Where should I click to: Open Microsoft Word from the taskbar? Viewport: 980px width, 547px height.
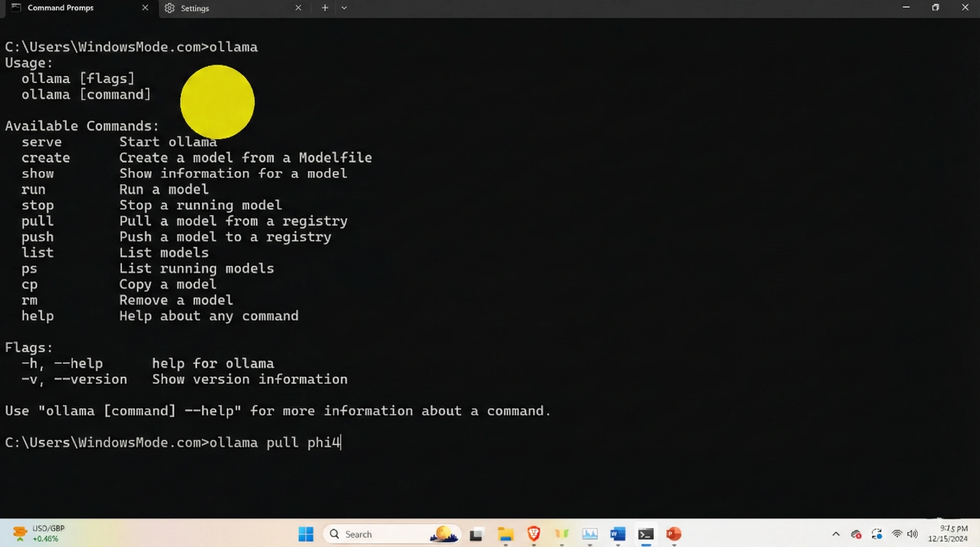coord(617,534)
